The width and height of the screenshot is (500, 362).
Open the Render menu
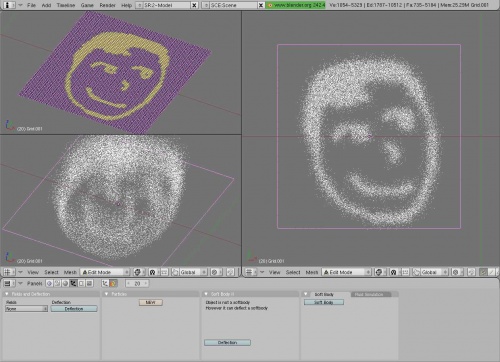pyautogui.click(x=107, y=5)
